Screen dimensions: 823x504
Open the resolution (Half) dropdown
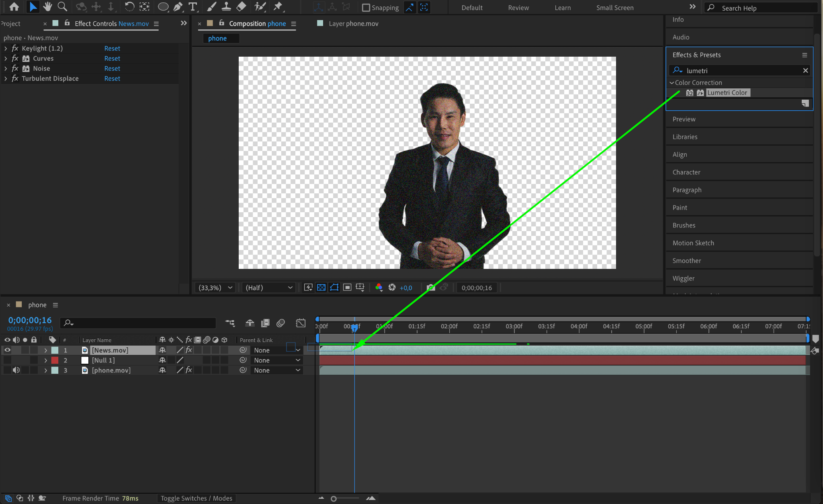268,288
